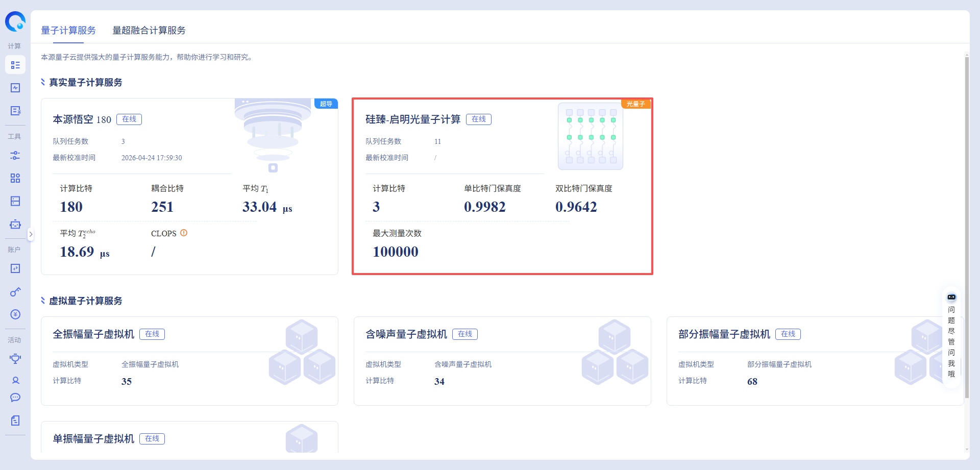
Task: Open the account code-box sidebar icon
Action: point(15,268)
